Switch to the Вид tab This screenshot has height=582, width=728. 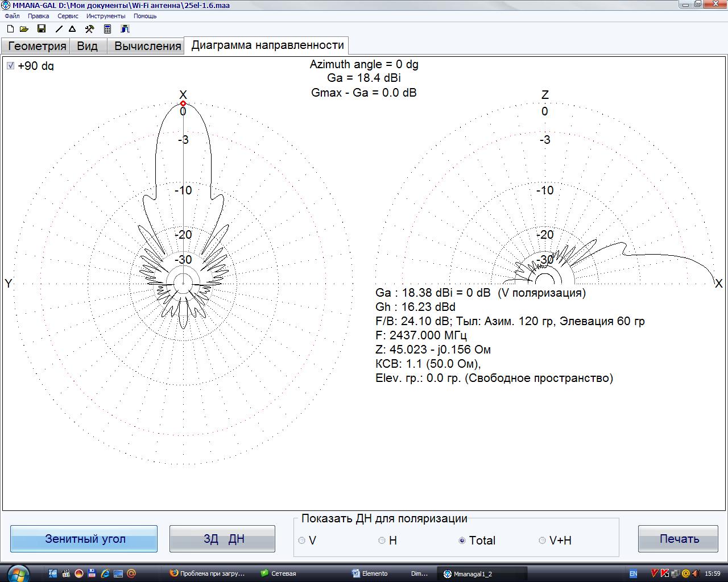pyautogui.click(x=88, y=46)
